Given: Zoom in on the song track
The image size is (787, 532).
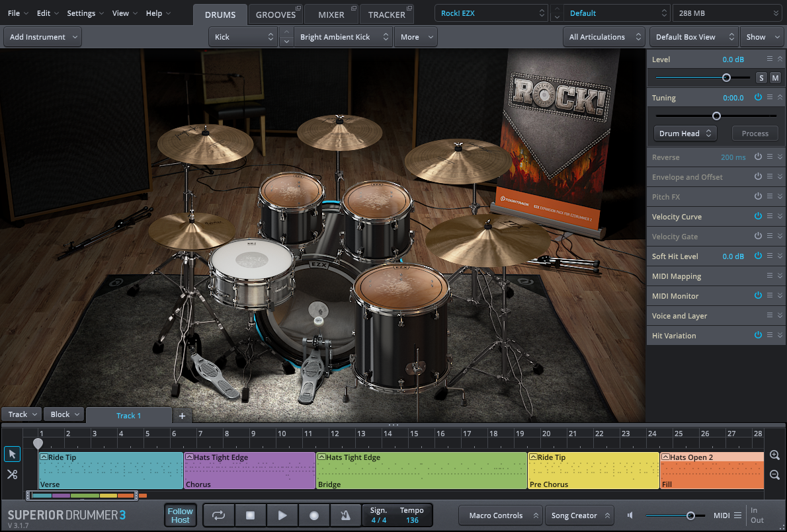Looking at the screenshot, I should click(x=774, y=455).
